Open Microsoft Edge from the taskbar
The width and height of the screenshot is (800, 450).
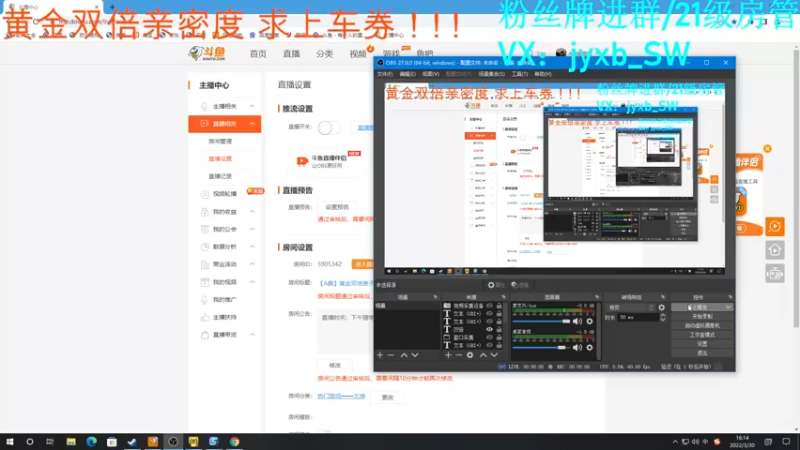click(x=91, y=442)
